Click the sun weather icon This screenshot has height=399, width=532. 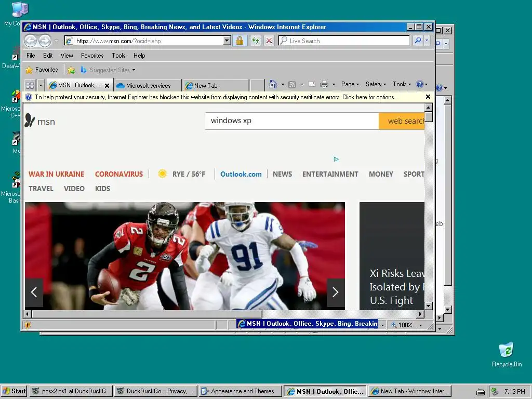pos(163,174)
